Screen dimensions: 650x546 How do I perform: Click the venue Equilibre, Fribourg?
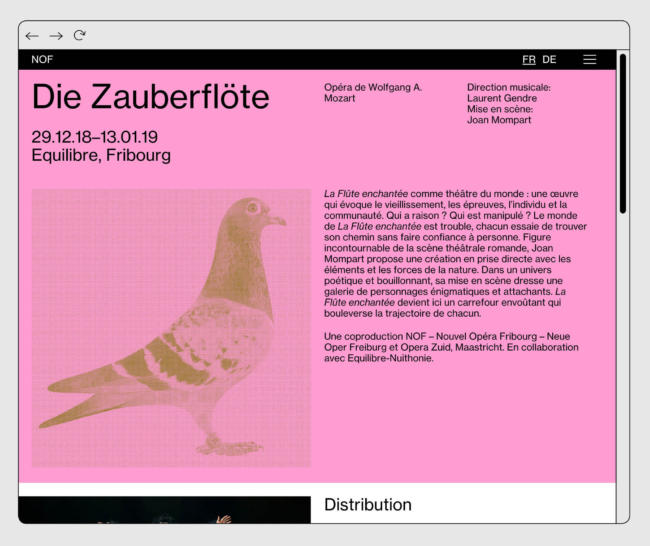(101, 155)
